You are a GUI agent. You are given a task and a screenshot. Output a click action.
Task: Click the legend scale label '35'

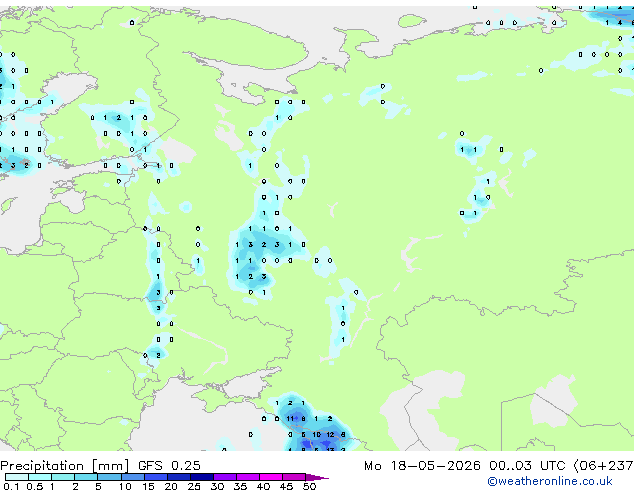(240, 486)
